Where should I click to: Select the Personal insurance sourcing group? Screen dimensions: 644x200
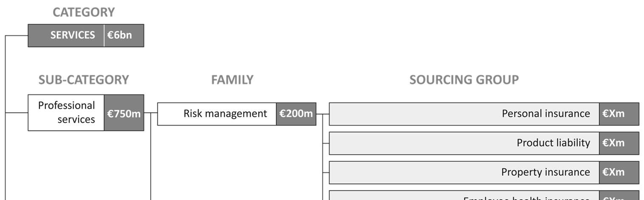point(464,114)
